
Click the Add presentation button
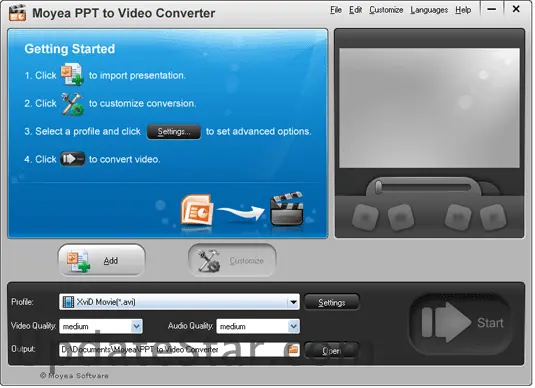point(102,261)
